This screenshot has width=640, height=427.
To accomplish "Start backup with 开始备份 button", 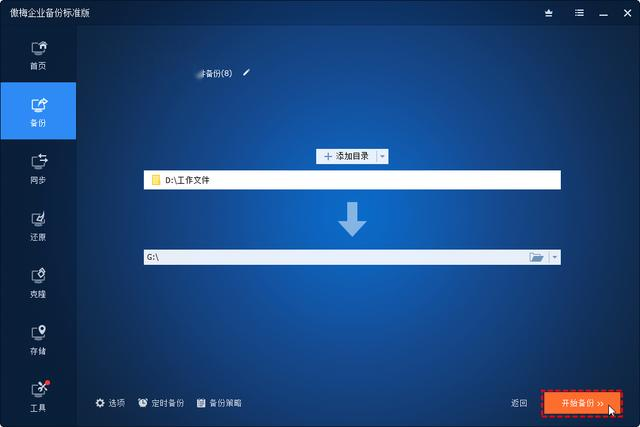I will 582,403.
